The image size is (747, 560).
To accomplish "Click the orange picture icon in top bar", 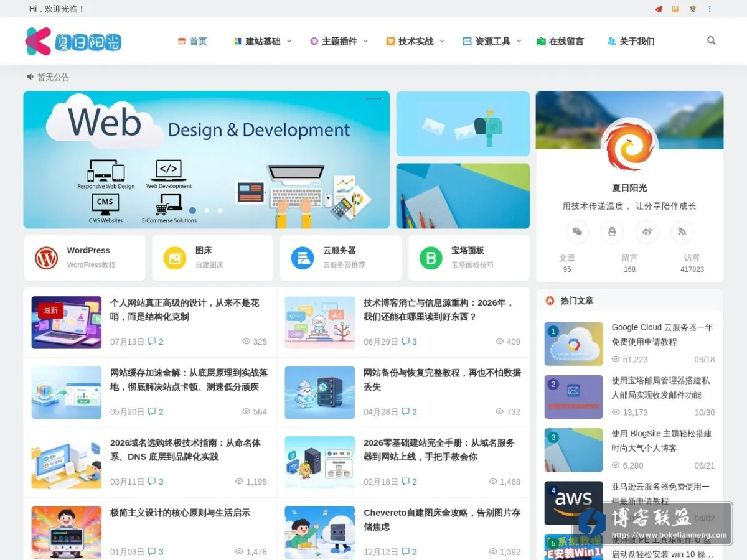I will [x=675, y=9].
